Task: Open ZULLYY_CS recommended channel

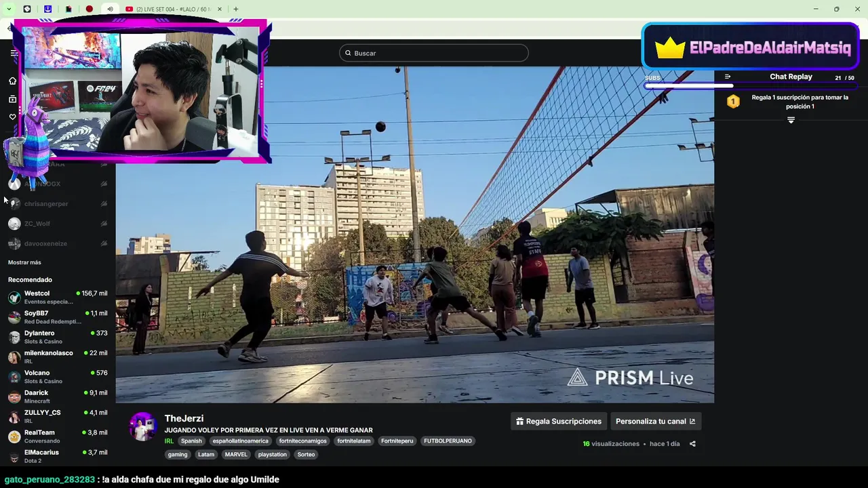Action: point(58,417)
